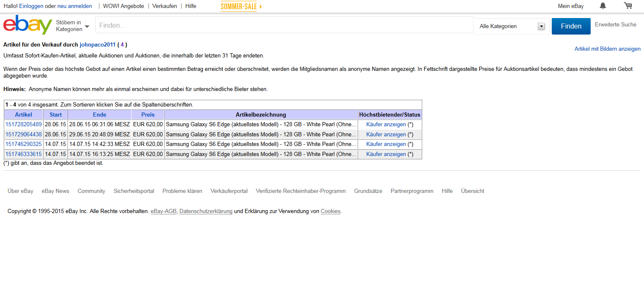The height and width of the screenshot is (281, 644).
Task: Select end time 14.07.15 14:42:33 MESZ
Action: coord(99,144)
